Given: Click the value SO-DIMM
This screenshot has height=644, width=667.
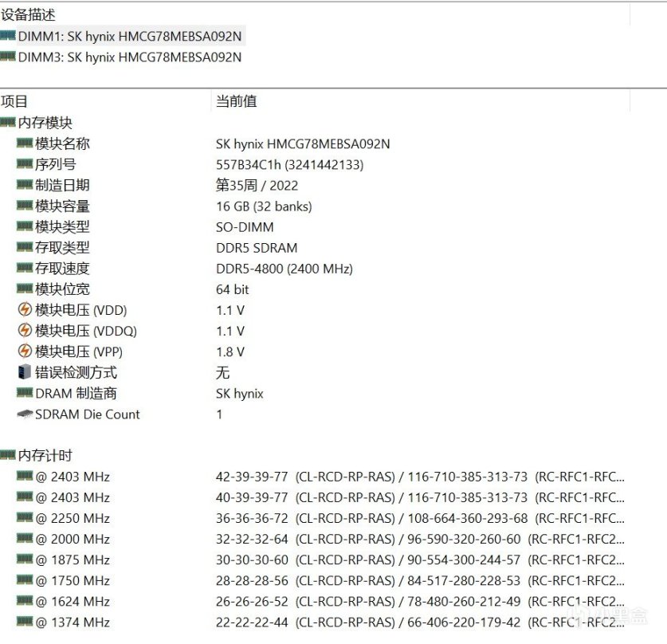Looking at the screenshot, I should 245,227.
